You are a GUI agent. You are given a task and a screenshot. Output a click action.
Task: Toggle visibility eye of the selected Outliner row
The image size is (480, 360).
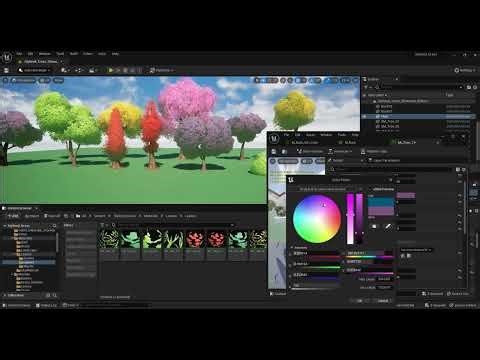coord(365,116)
